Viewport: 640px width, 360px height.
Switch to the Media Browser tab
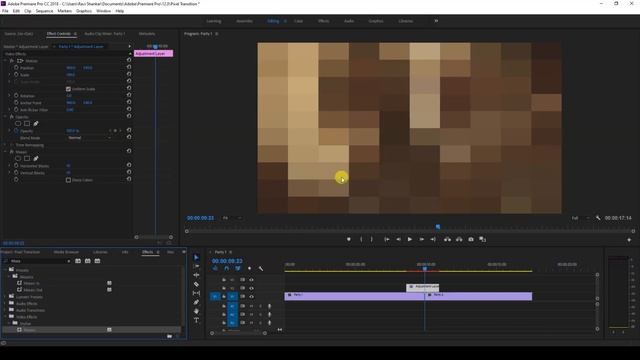(66, 252)
